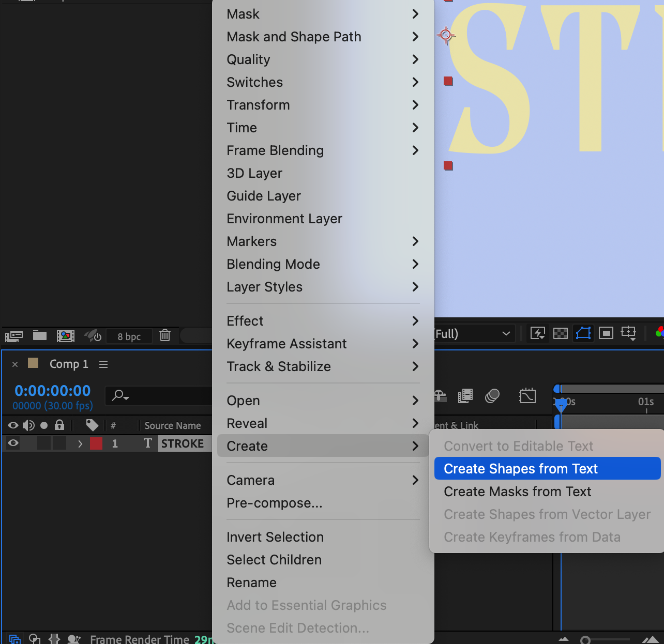Click the STROKE layer red label color
The width and height of the screenshot is (664, 644).
96,443
